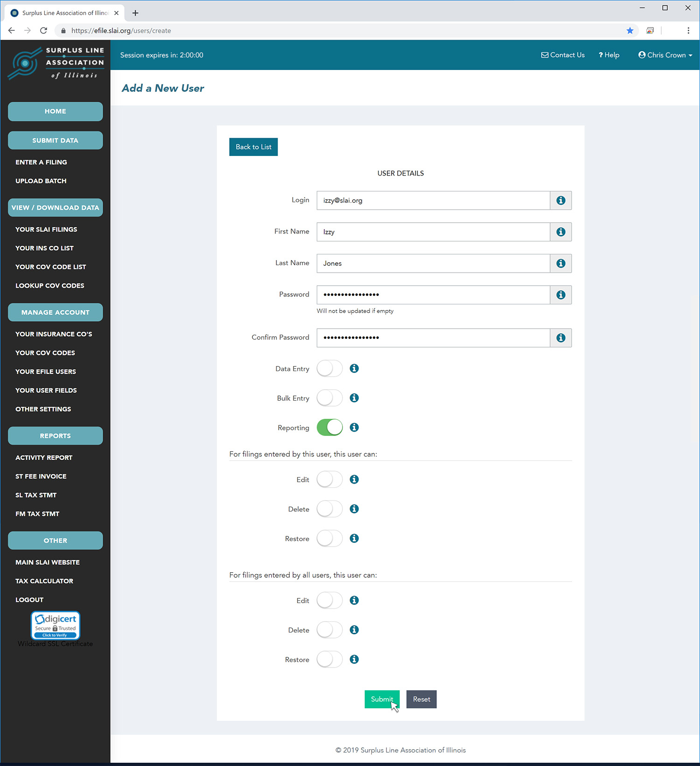
Task: Open ST FEE INVOICE report
Action: (x=41, y=477)
